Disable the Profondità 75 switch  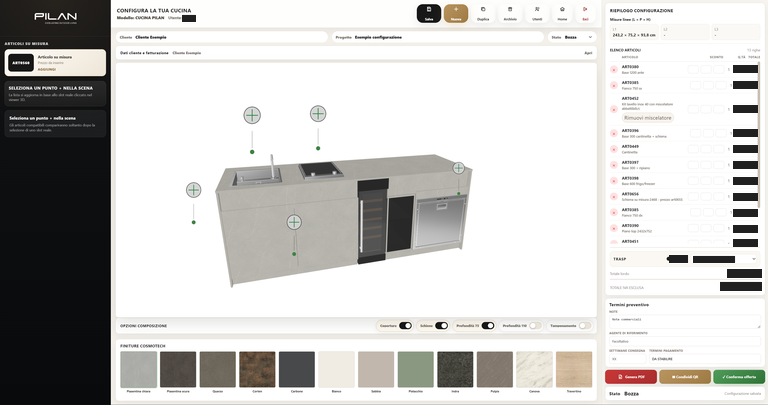(488, 326)
